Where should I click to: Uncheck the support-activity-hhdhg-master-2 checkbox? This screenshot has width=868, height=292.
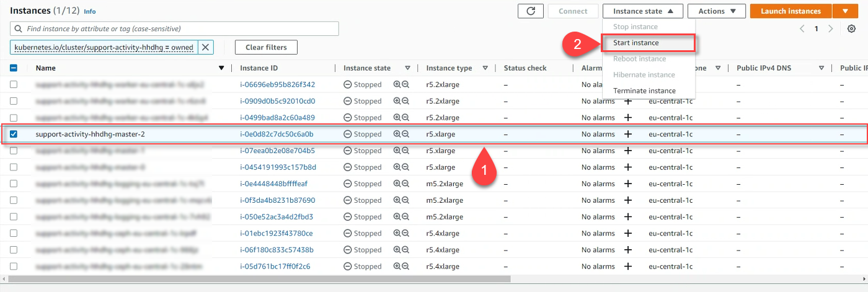coord(14,134)
